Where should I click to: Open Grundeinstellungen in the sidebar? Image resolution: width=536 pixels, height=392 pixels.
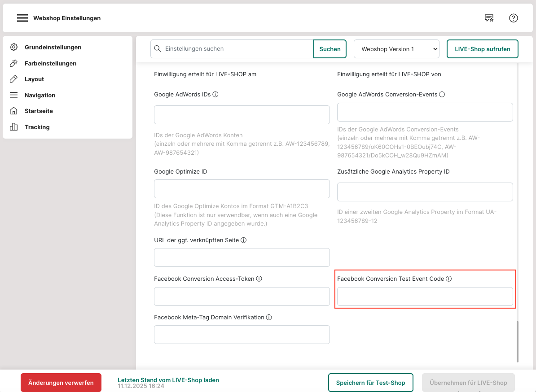(x=53, y=47)
